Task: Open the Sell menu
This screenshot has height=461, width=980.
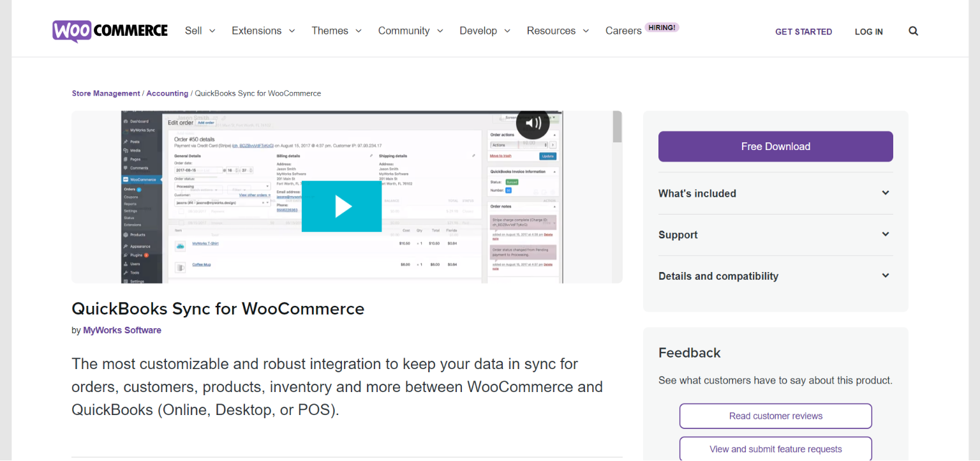Action: [200, 31]
